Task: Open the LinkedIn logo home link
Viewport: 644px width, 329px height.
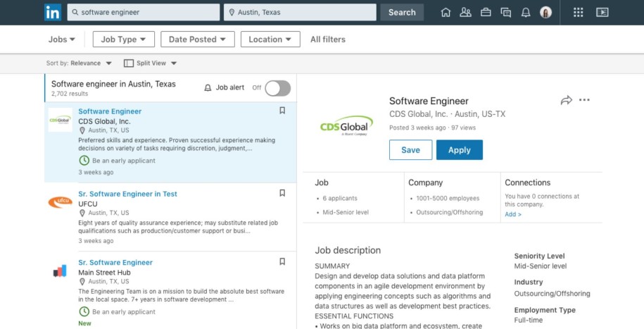Action: [53, 13]
